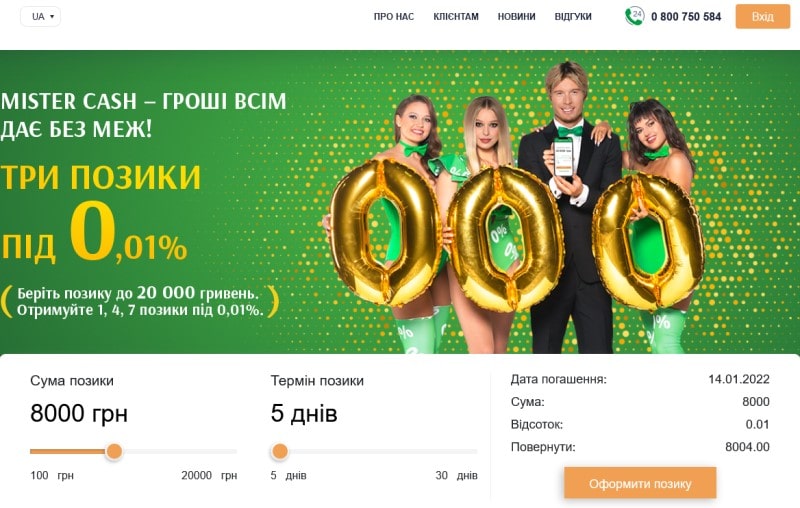Image resolution: width=800 pixels, height=508 pixels.
Task: Click the phone held by the man in banner
Action: pos(564,157)
